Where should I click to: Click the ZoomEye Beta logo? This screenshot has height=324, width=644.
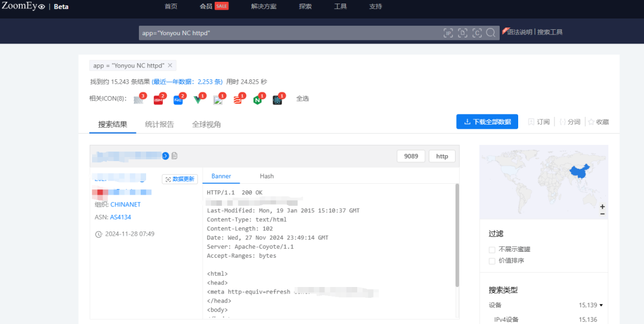pyautogui.click(x=35, y=6)
